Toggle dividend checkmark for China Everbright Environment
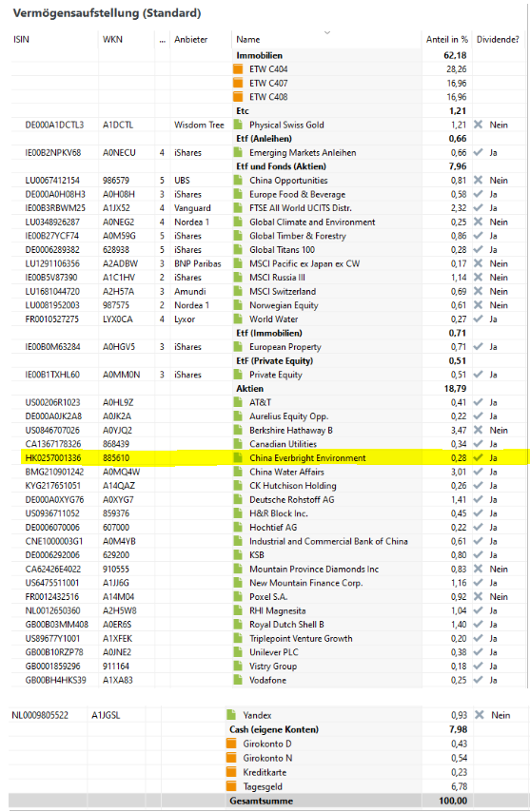This screenshot has width=530, height=812. [479, 457]
